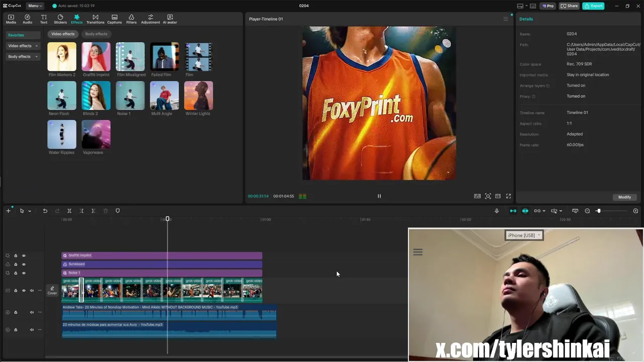The image size is (644, 362).
Task: Choose the Graffiti Imprint effect thumbnail
Action: coord(96,56)
